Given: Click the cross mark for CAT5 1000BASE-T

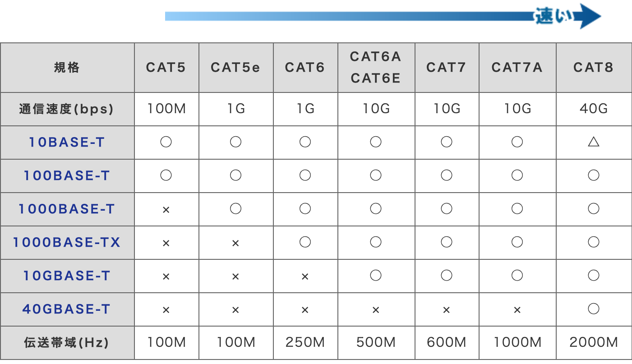Looking at the screenshot, I should click(166, 210).
